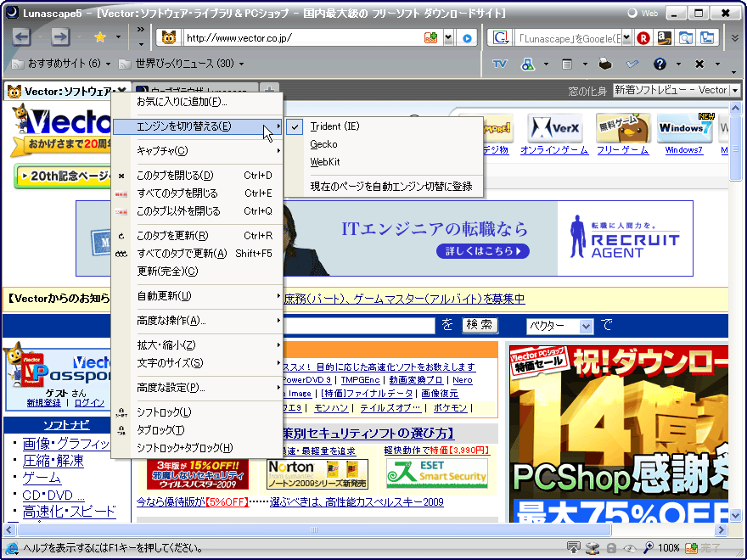
Task: Click the page list toolbar icon
Action: pos(567,64)
